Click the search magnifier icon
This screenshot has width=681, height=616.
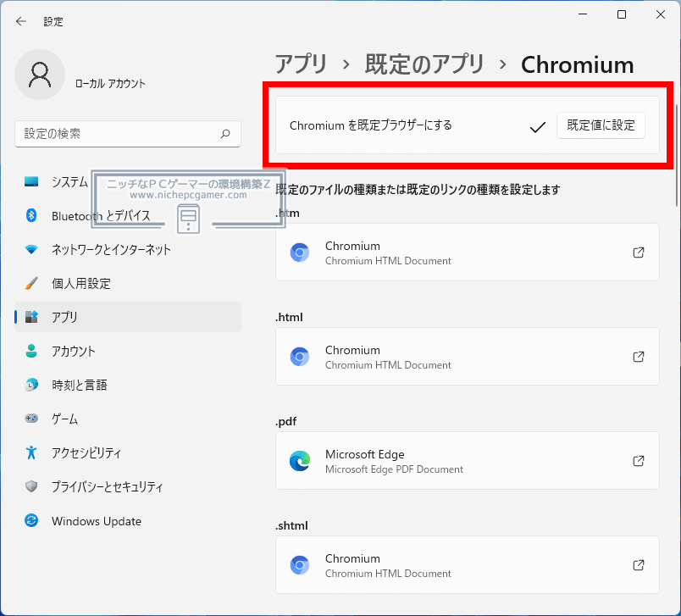pos(225,134)
